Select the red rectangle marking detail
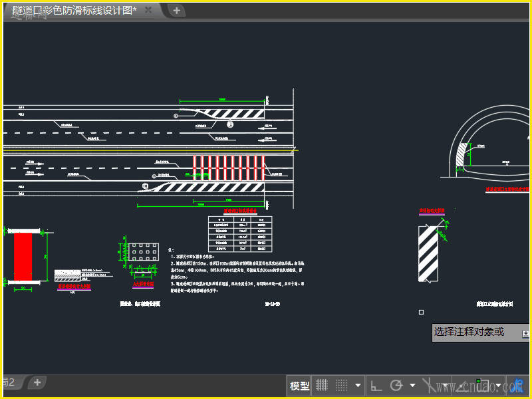532x399 pixels. pyautogui.click(x=23, y=257)
